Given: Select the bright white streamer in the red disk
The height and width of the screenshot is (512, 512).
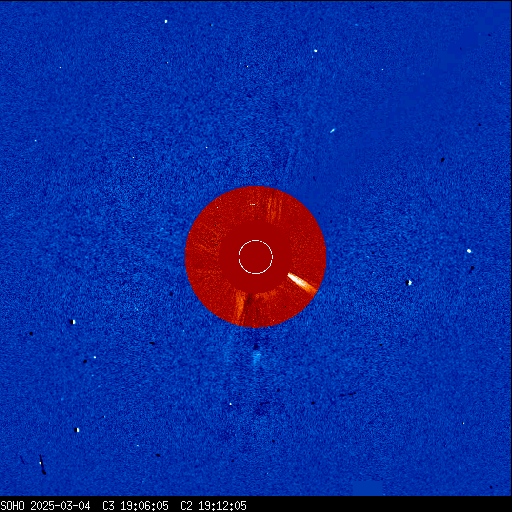Looking at the screenshot, I should 302,282.
